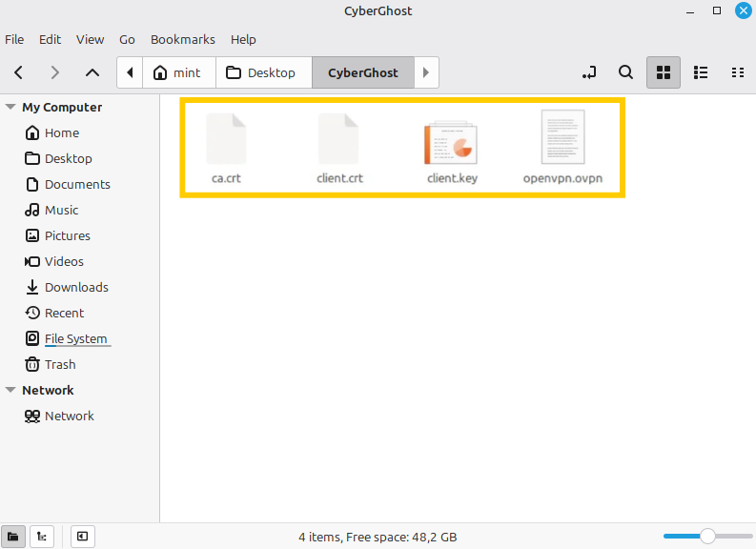Go forward to next folder
756x549 pixels.
point(55,72)
